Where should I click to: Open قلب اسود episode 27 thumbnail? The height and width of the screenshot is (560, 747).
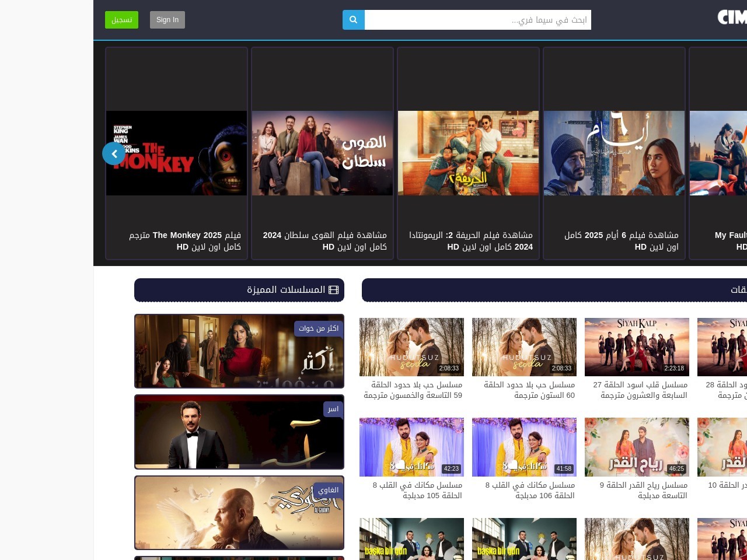point(637,347)
